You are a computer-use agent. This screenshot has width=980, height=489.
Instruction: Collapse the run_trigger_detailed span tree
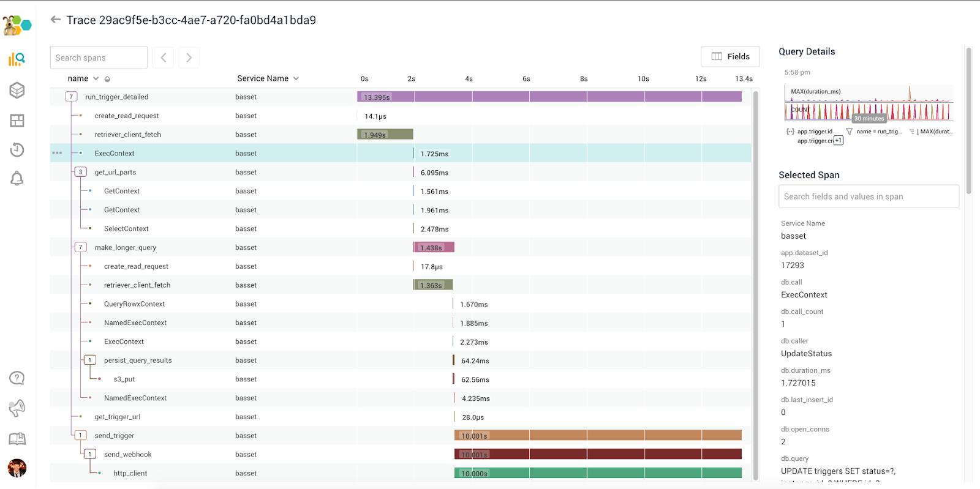(71, 97)
